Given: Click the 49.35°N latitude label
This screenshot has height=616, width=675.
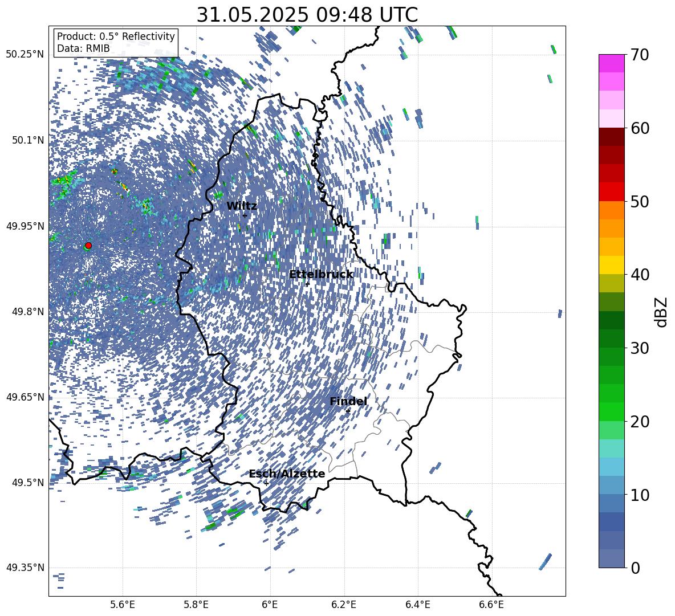Looking at the screenshot, I should click(25, 568).
